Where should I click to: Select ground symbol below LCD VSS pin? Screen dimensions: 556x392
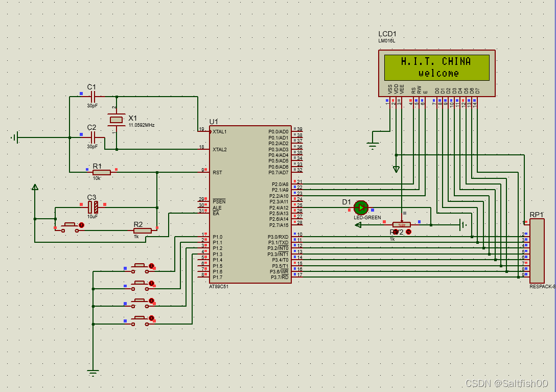tap(373, 146)
